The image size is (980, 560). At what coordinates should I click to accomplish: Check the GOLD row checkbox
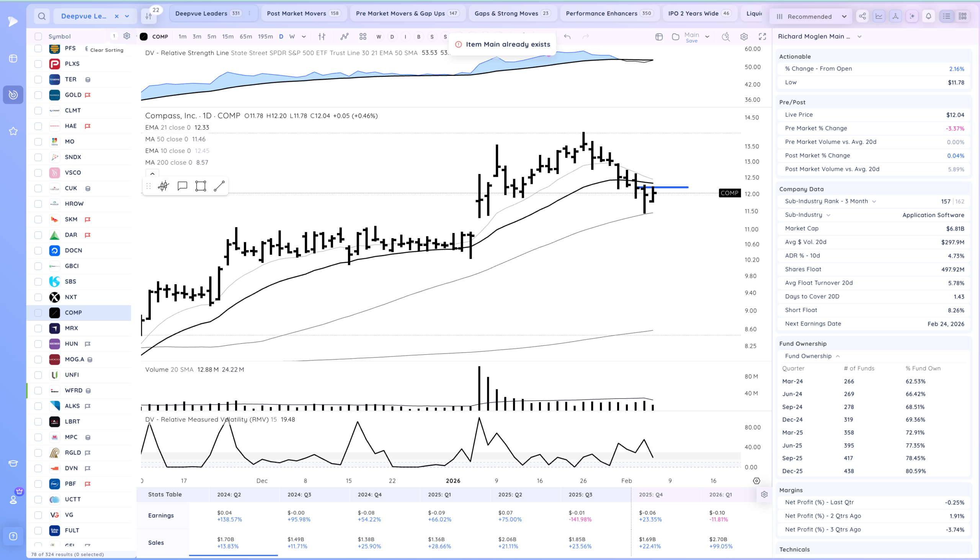(x=38, y=95)
